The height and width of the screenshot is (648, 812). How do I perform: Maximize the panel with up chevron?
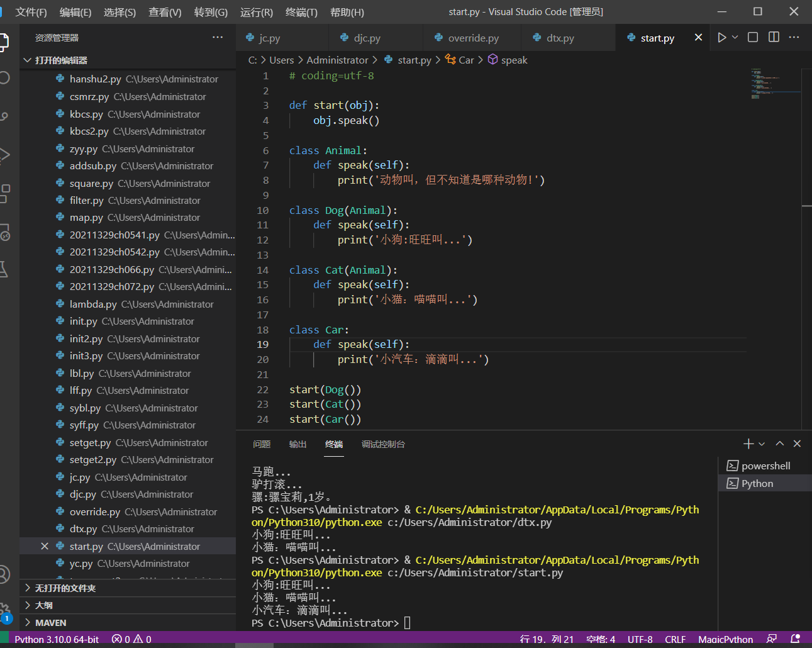pyautogui.click(x=780, y=444)
